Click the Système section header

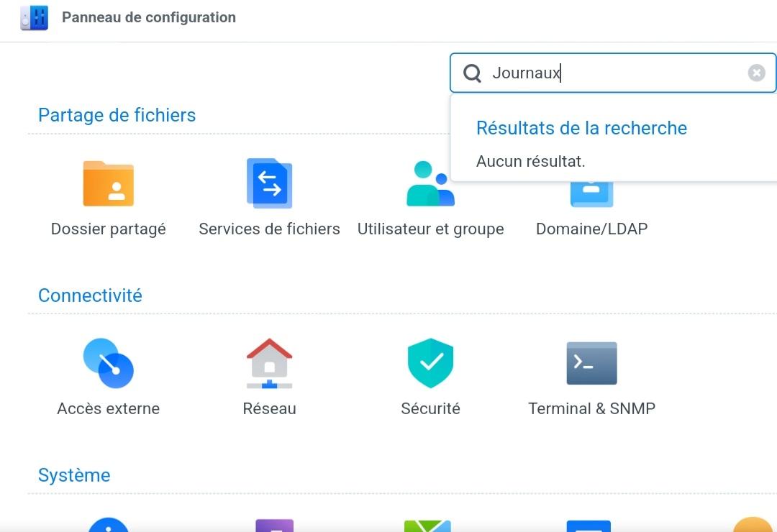(74, 475)
